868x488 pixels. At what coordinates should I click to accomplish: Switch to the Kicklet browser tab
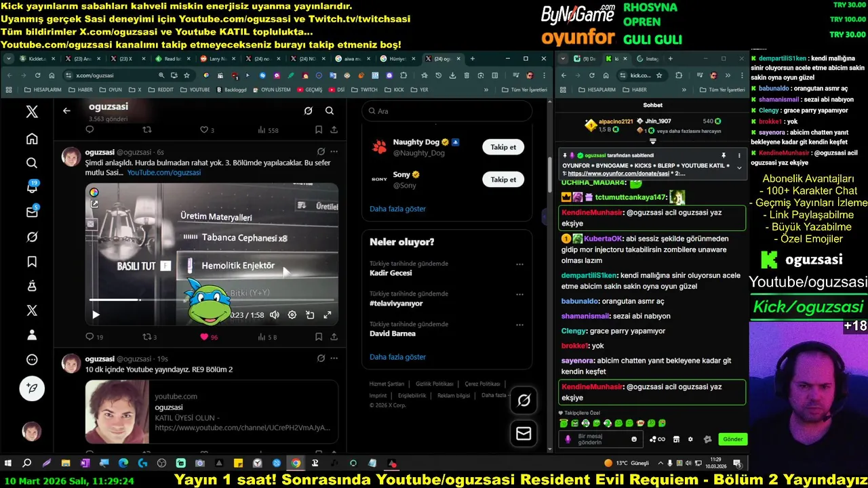point(37,59)
